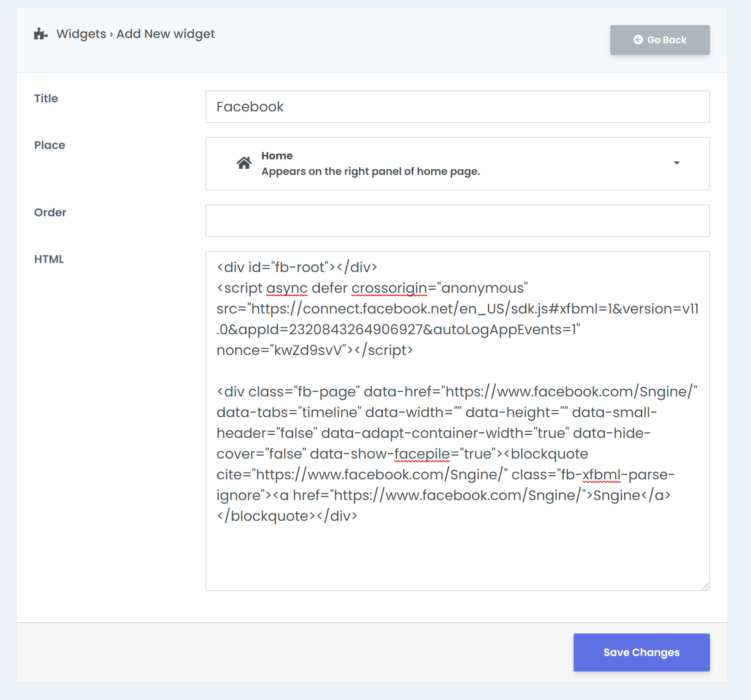The height and width of the screenshot is (700, 751).
Task: Click the Title input field containing Facebook
Action: click(458, 107)
